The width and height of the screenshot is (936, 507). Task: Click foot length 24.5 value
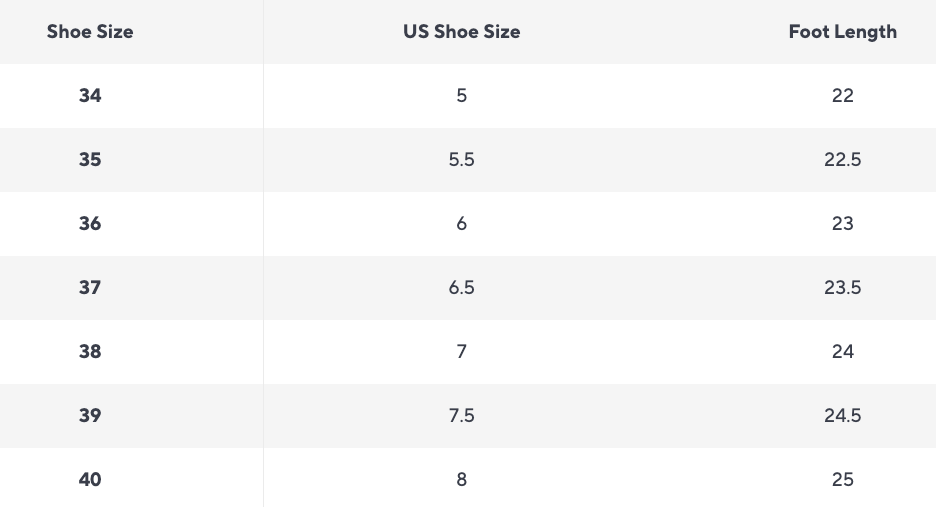pyautogui.click(x=842, y=416)
